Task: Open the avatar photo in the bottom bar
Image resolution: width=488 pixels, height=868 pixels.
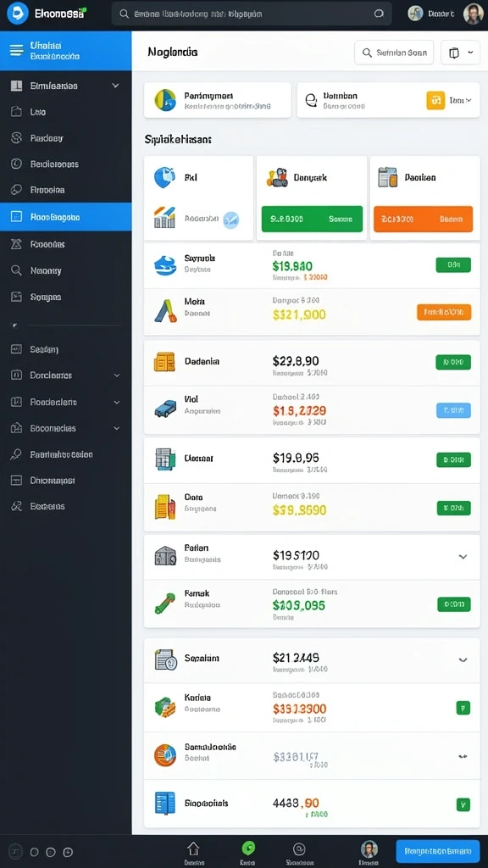Action: (x=369, y=849)
